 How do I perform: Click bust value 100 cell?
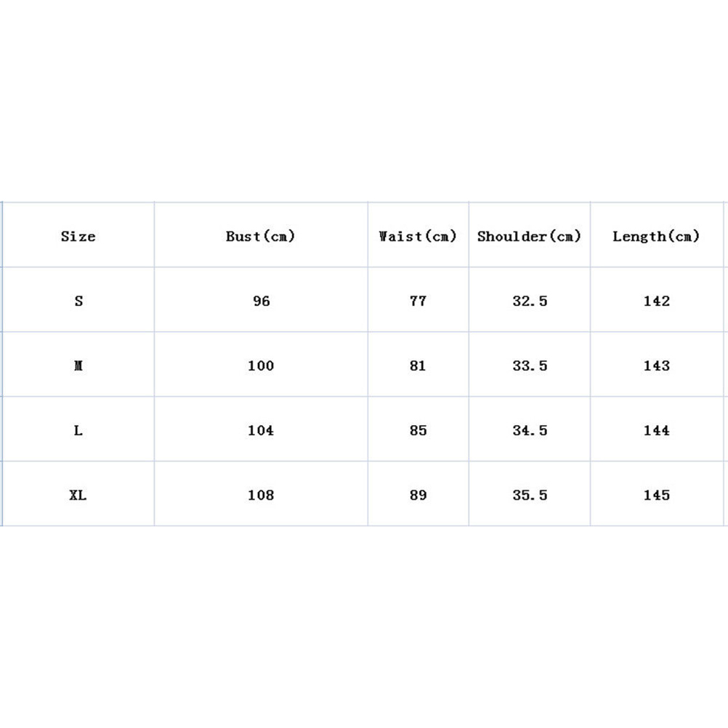[261, 365]
